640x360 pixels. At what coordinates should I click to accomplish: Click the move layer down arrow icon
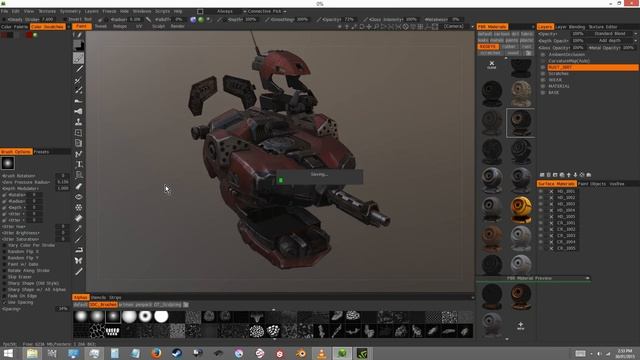(575, 175)
